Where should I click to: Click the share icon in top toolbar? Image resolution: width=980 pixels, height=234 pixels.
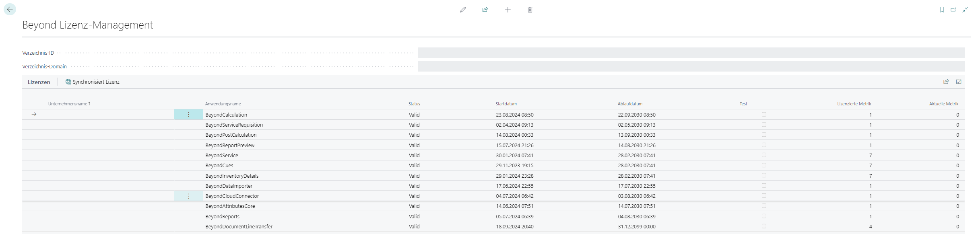[485, 10]
